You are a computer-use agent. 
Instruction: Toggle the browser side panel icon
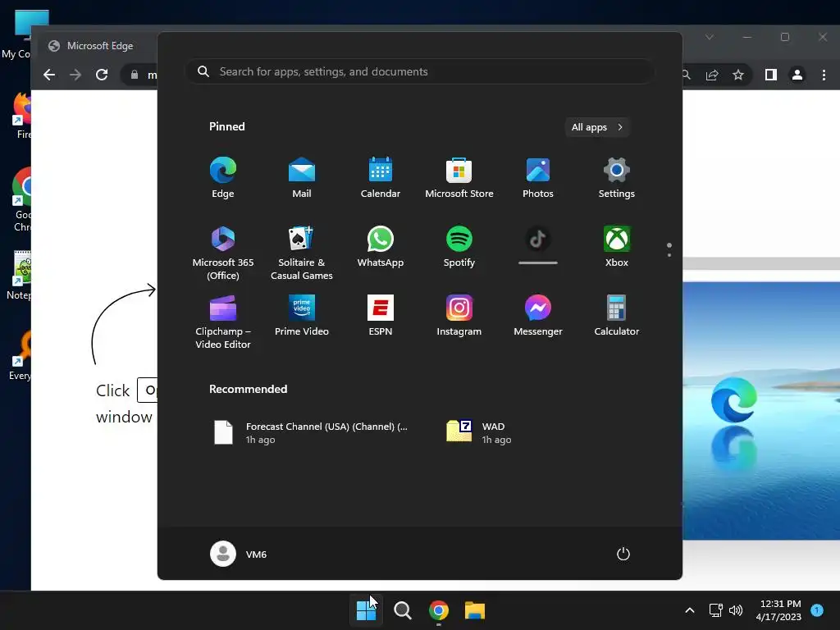click(771, 75)
